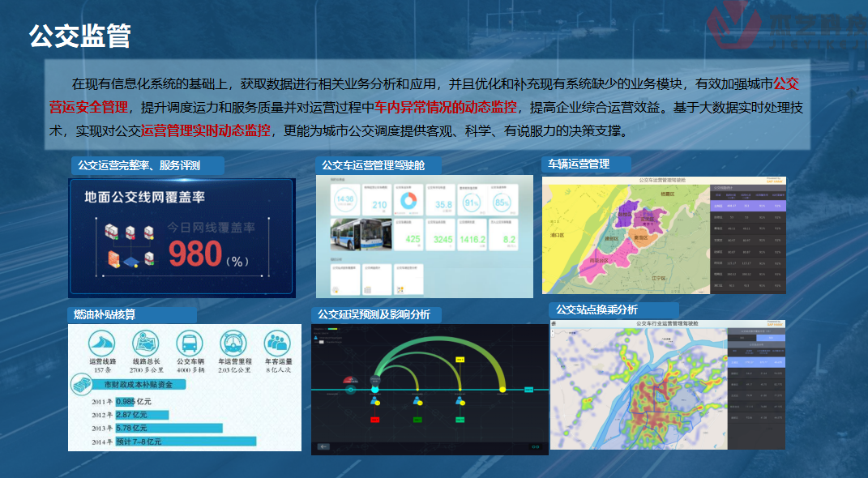The image size is (868, 478).
Task: Click the 公交车运营管理驾驶舱 label
Action: pos(373,165)
